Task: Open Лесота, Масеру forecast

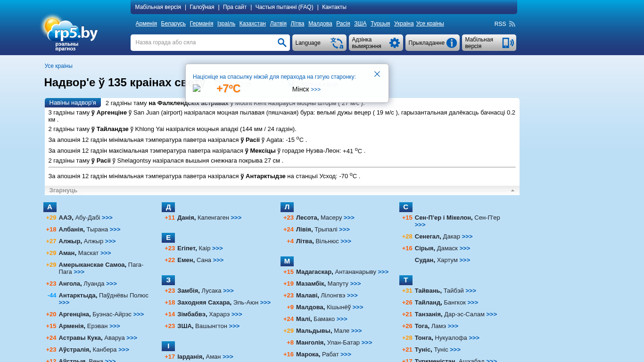Action: tap(325, 218)
